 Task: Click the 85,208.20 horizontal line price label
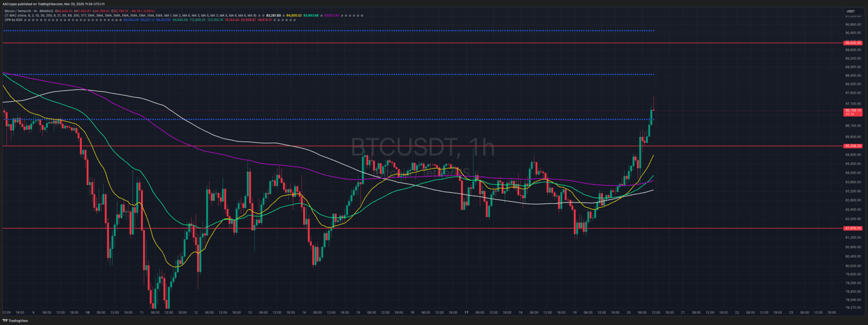tap(853, 146)
